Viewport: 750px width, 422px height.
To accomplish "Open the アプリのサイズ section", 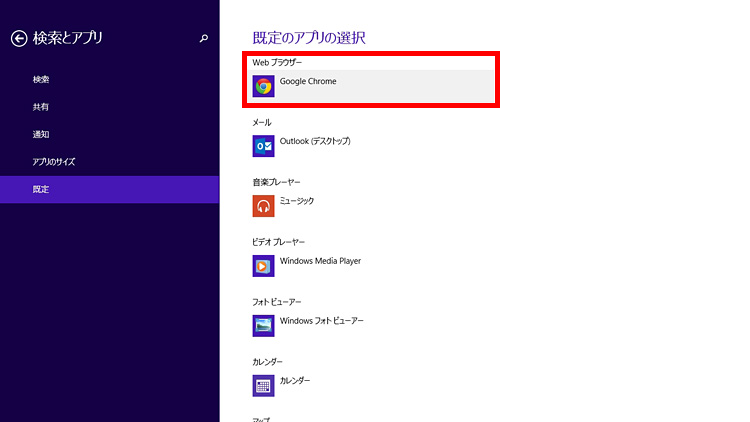I will pos(54,162).
